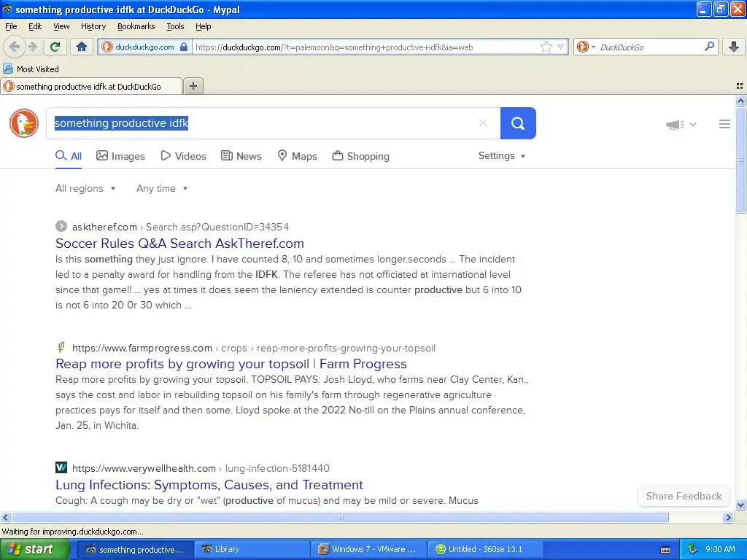The width and height of the screenshot is (747, 560).
Task: Click the system tray network icon
Action: (x=692, y=549)
